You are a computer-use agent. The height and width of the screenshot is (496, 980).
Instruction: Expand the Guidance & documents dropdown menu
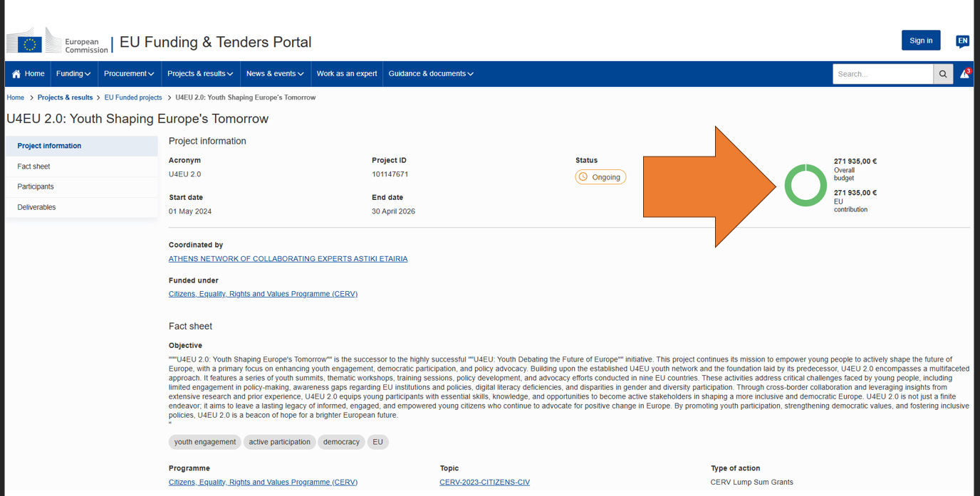[x=431, y=74]
